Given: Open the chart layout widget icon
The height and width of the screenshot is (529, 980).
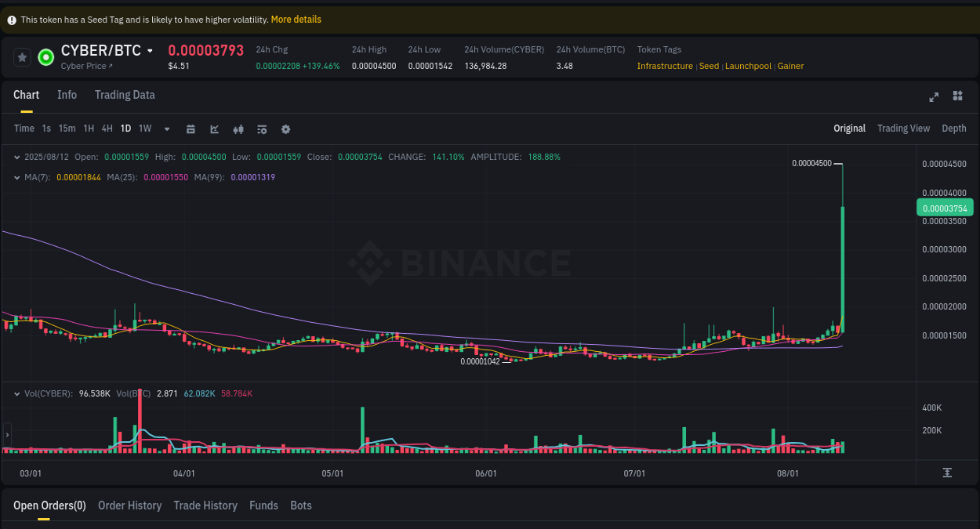Looking at the screenshot, I should [x=957, y=96].
